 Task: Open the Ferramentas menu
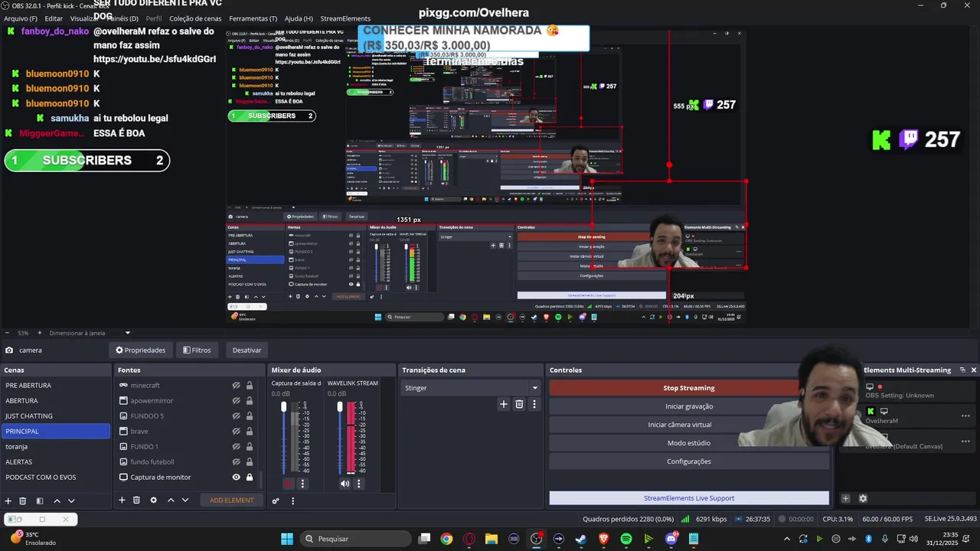pos(253,18)
